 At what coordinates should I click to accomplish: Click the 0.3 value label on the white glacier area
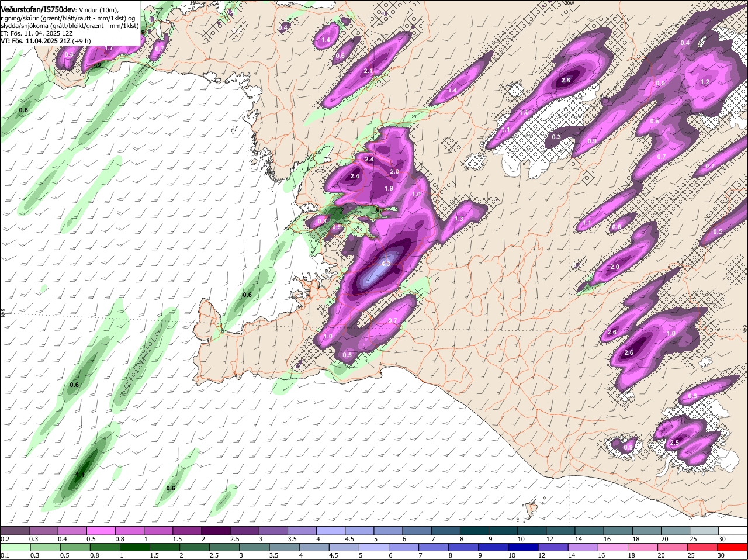pyautogui.click(x=556, y=137)
